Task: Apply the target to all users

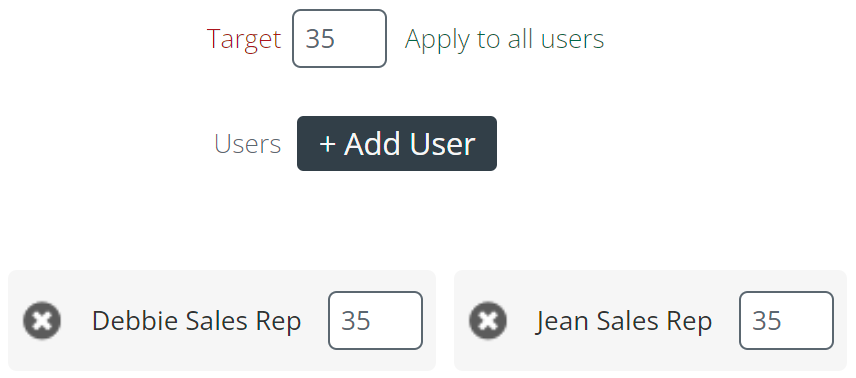Action: 504,39
